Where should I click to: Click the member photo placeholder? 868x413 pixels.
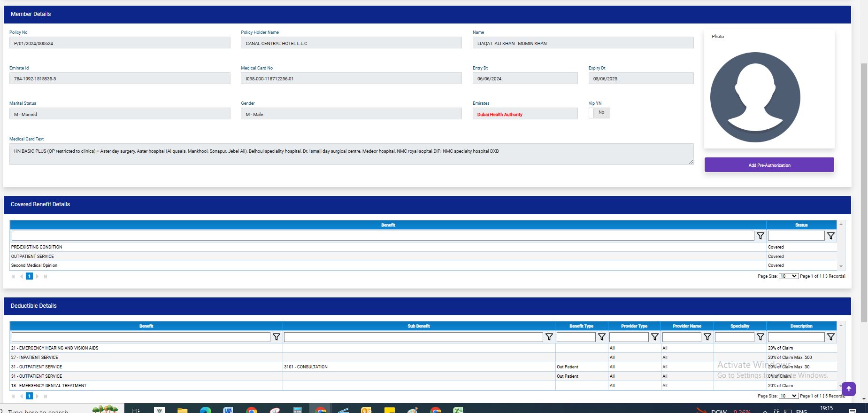[755, 97]
